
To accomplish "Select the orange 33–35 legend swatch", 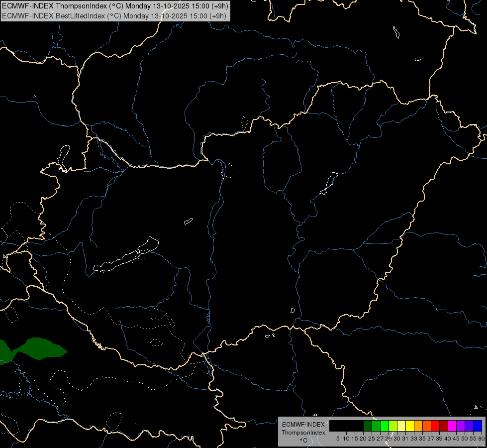I will pos(418,426).
